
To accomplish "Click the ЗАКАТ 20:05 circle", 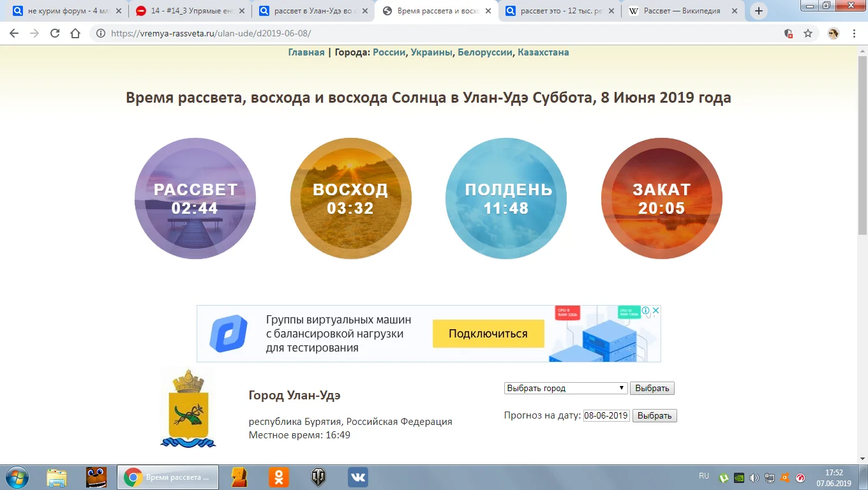I will coord(662,198).
